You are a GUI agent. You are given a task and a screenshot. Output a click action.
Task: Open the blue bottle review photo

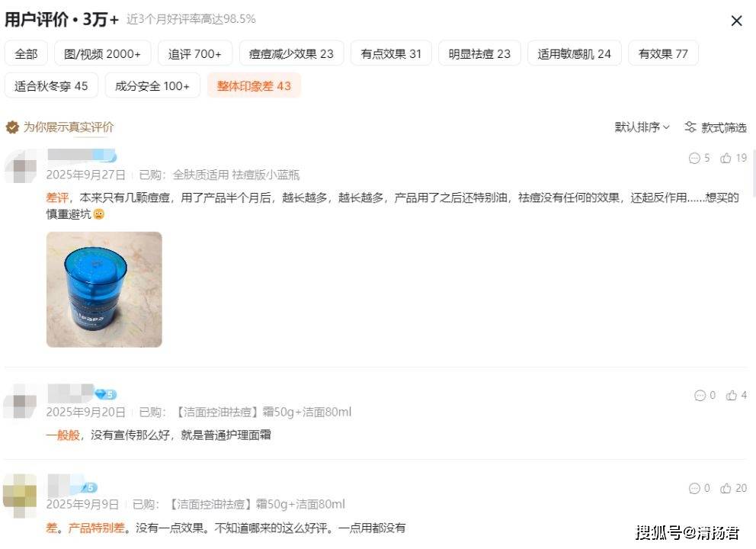click(x=104, y=290)
